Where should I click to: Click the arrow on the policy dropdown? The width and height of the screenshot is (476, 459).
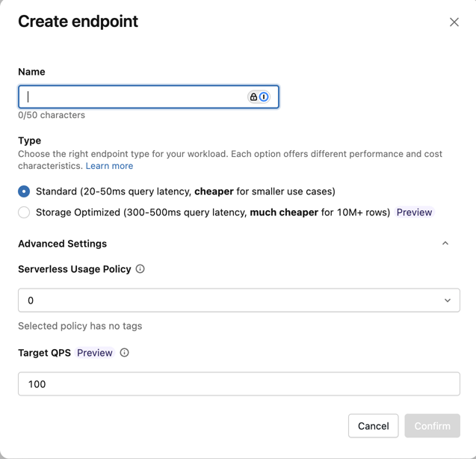tap(447, 301)
